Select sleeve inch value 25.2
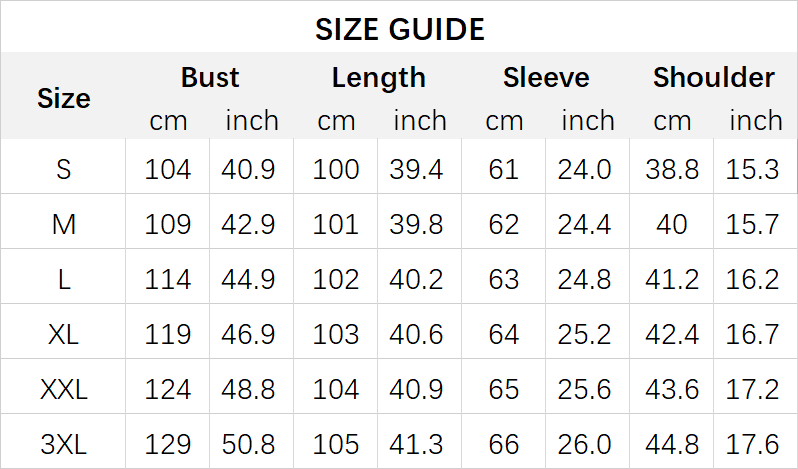This screenshot has height=469, width=798. tap(587, 334)
